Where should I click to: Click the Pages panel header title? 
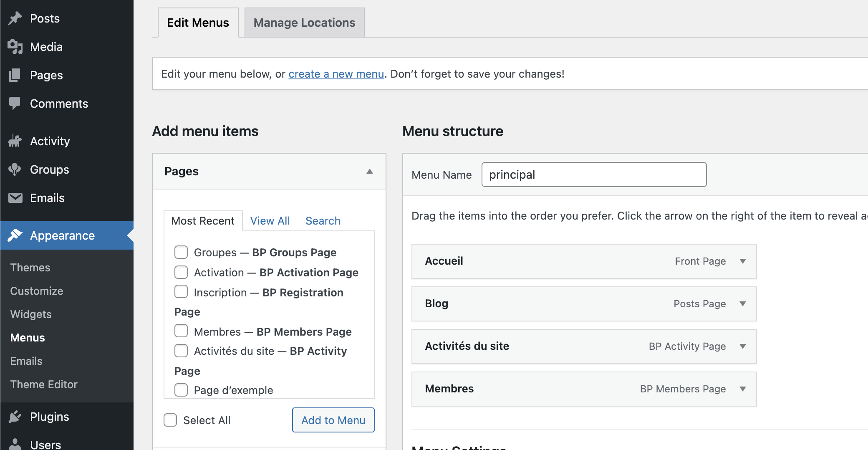182,172
